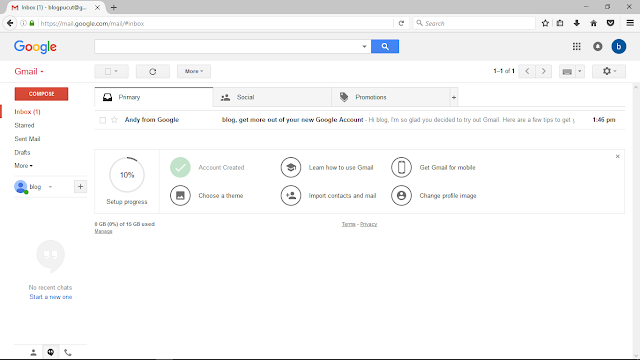Refresh the inbox mail list
The height and width of the screenshot is (360, 640).
pos(153,71)
